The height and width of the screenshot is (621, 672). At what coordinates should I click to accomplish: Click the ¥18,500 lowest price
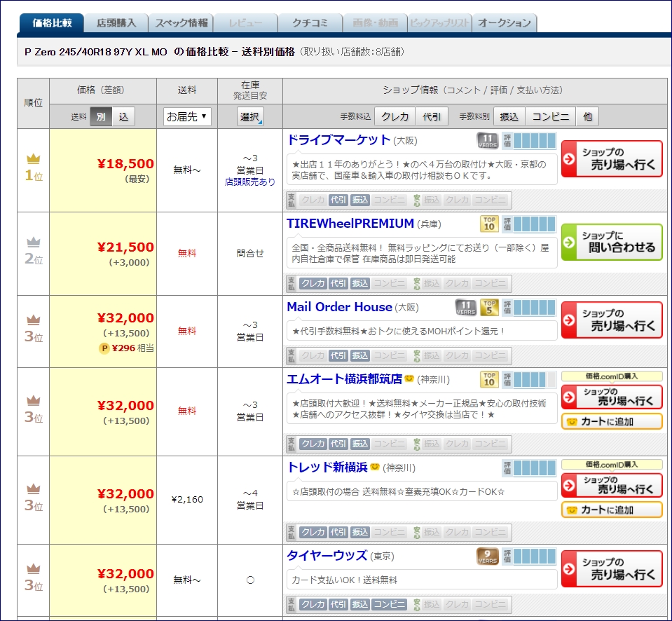(x=125, y=164)
